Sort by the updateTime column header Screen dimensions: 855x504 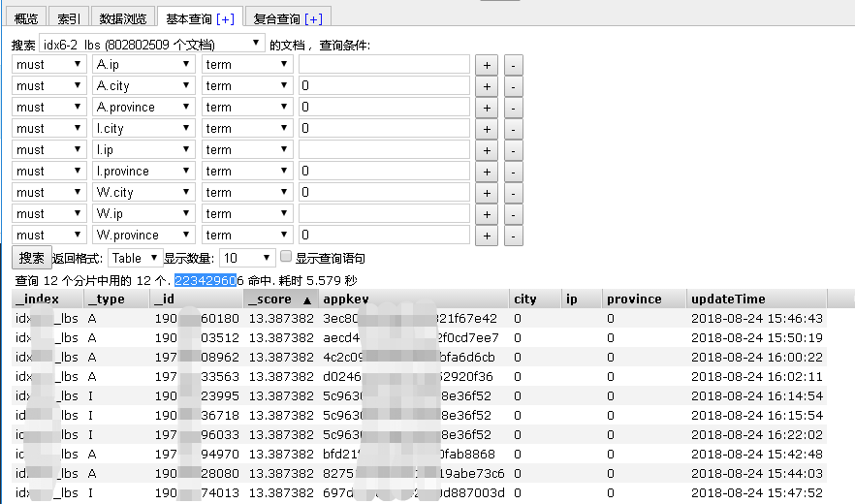727,299
